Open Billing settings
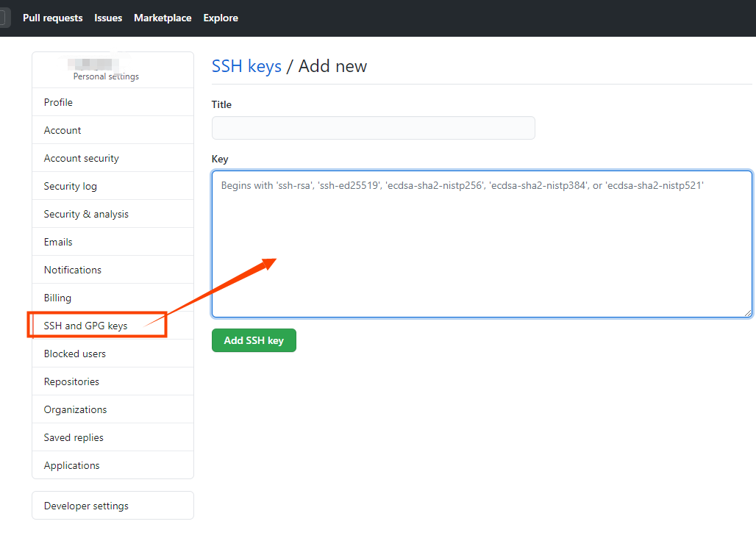Image resolution: width=756 pixels, height=538 pixels. pyautogui.click(x=113, y=298)
